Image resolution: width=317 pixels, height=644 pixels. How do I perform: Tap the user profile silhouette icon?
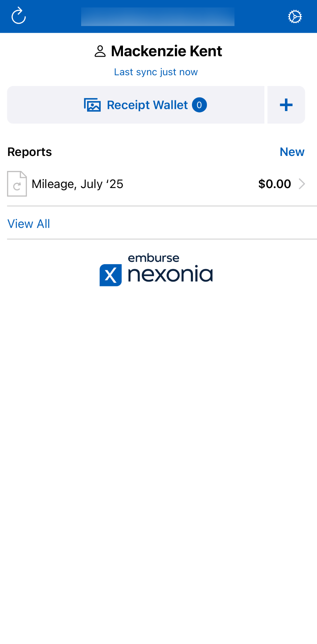[100, 52]
